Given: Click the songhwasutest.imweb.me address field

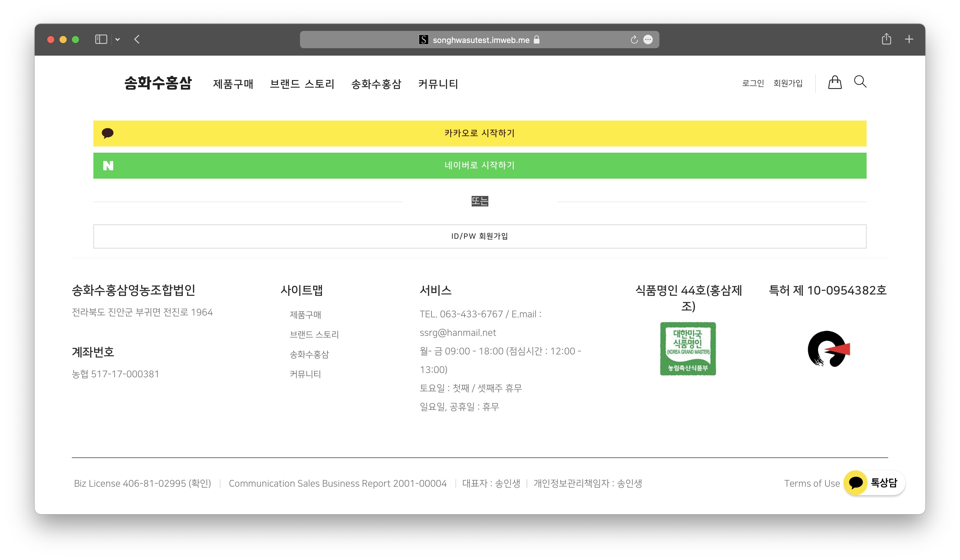Looking at the screenshot, I should tap(479, 40).
